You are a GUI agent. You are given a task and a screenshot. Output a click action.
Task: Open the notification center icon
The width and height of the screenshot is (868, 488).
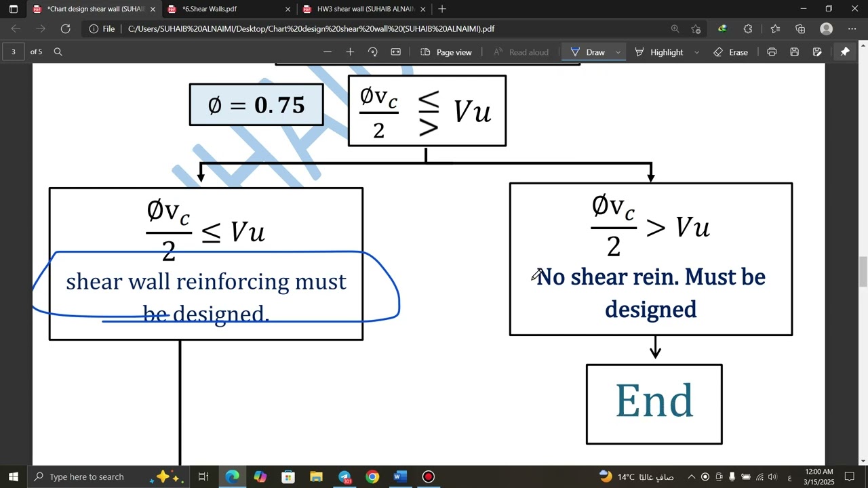click(x=849, y=477)
